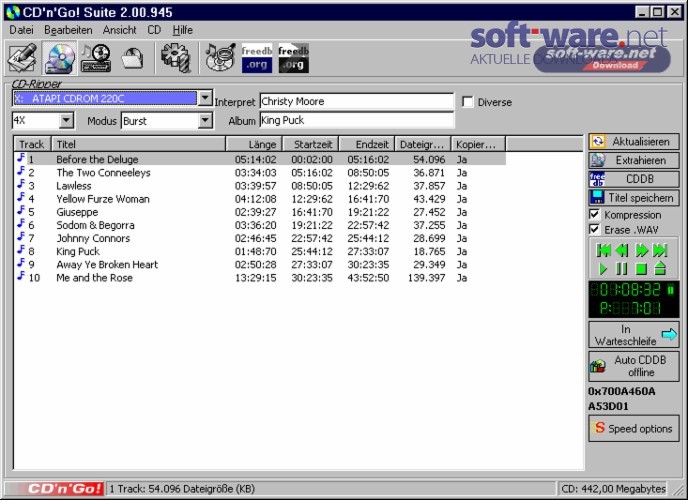
Task: Select track King Puck in list
Action: point(260,251)
